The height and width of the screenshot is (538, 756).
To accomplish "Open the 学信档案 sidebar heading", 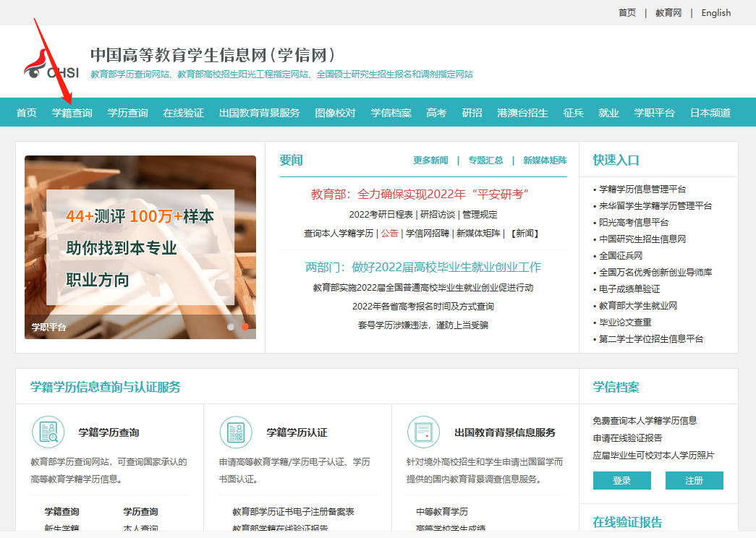I will tap(616, 387).
